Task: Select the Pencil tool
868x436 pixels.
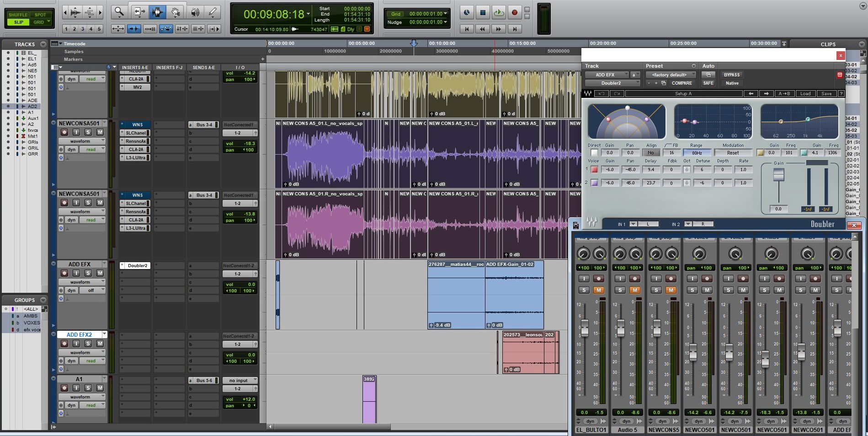Action: pos(213,12)
